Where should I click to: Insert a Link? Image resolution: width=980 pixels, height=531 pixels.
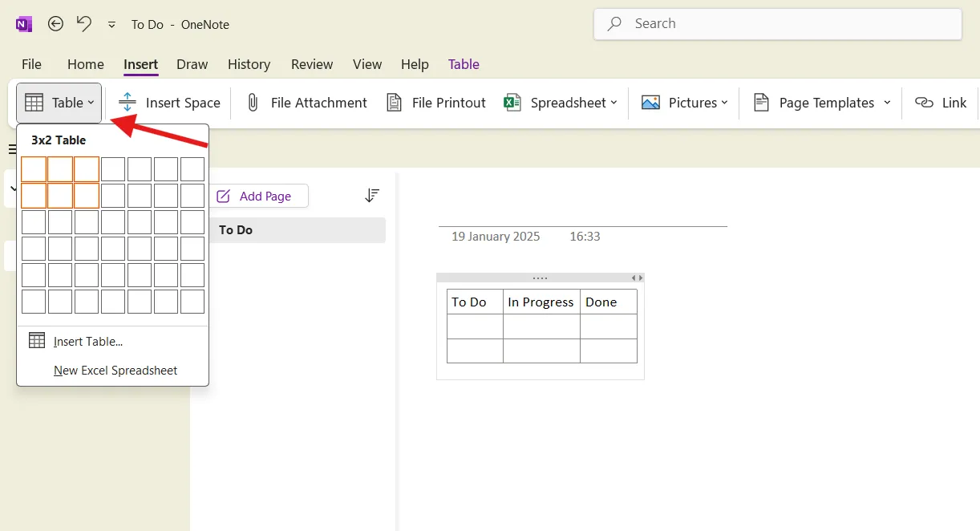(x=942, y=103)
